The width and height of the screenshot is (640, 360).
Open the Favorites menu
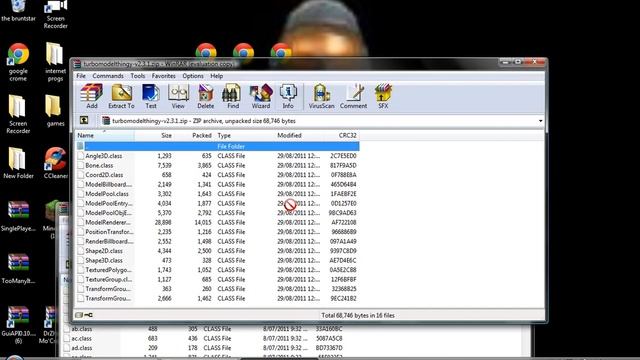163,76
